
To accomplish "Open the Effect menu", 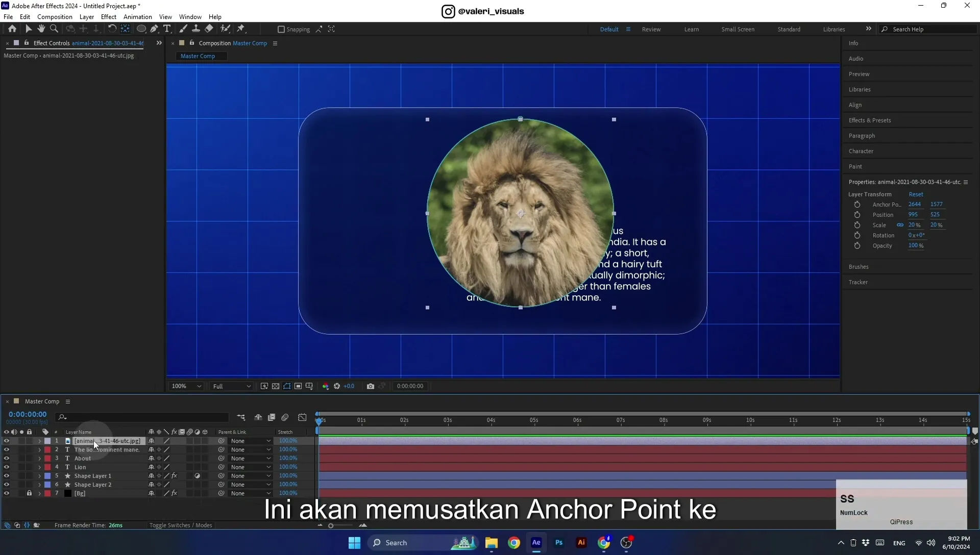I will click(x=109, y=17).
